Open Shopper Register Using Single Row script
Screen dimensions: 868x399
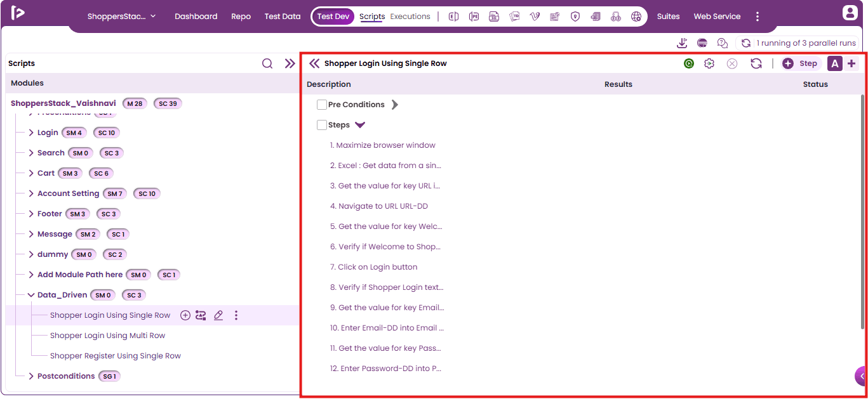[x=116, y=356]
